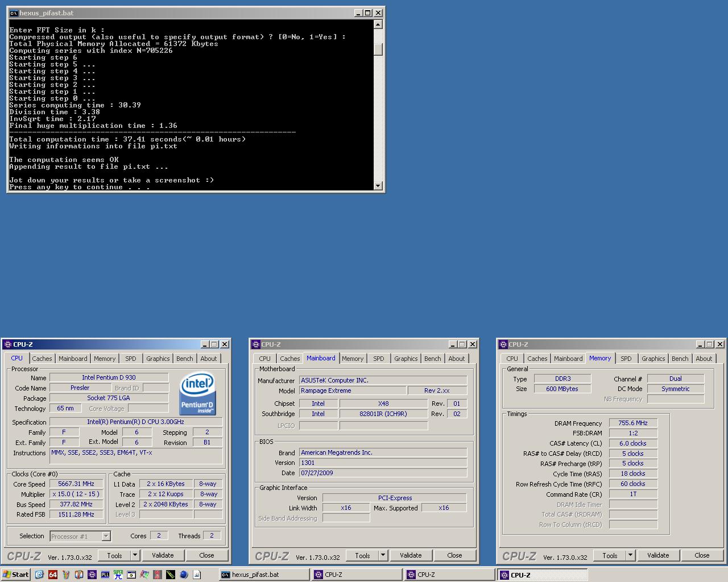Open the Processor #1 selection dropdown
The image size is (728, 582).
pyautogui.click(x=80, y=536)
